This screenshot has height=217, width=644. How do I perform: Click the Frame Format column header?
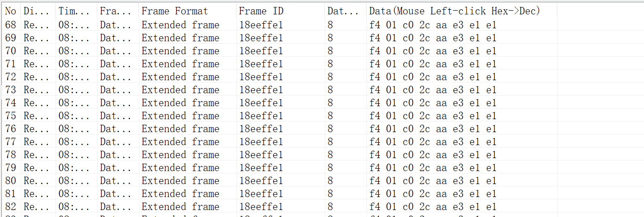pos(175,11)
